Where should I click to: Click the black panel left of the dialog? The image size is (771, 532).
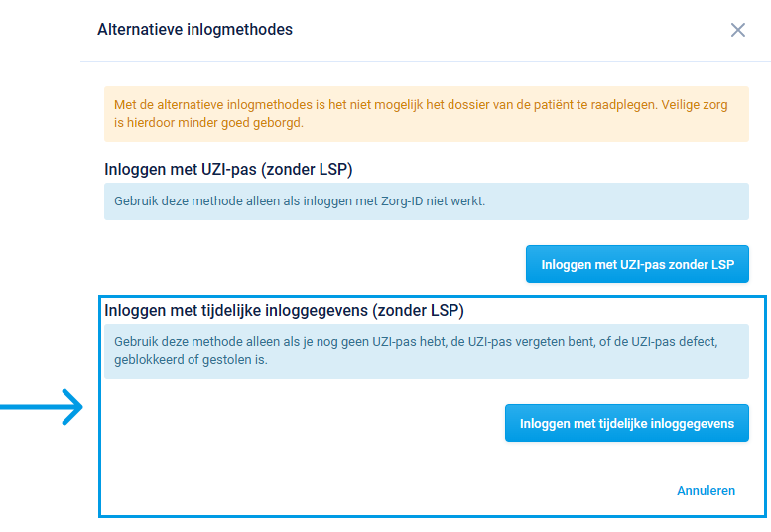click(40, 199)
